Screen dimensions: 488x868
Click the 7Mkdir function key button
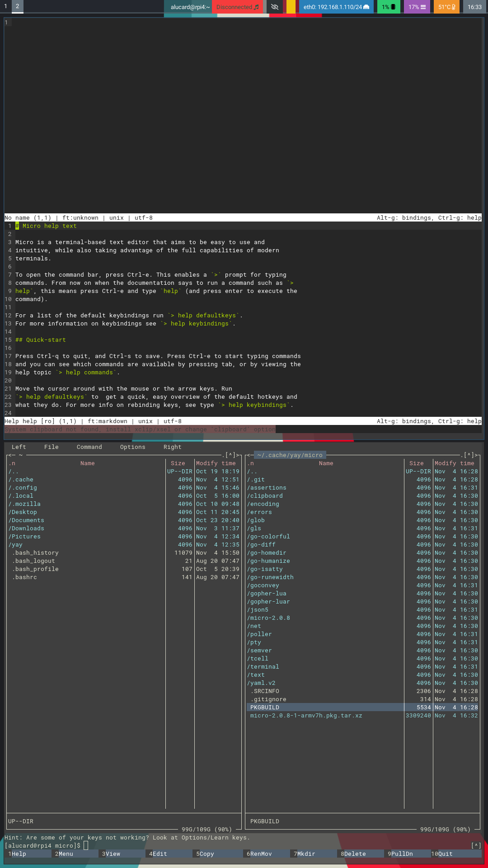point(314,854)
